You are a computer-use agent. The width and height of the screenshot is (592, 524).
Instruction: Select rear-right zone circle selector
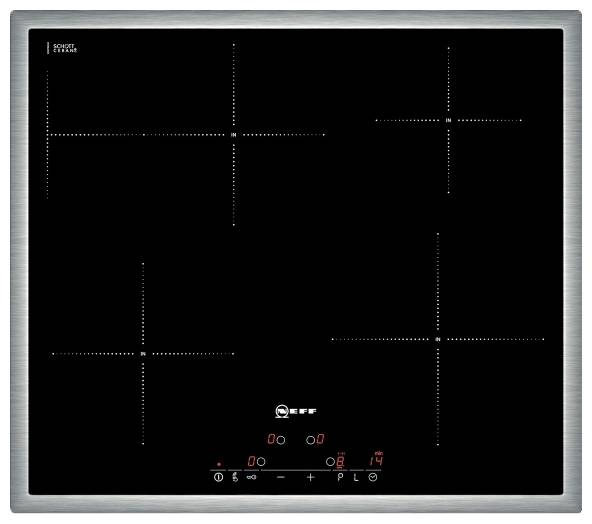[310, 440]
